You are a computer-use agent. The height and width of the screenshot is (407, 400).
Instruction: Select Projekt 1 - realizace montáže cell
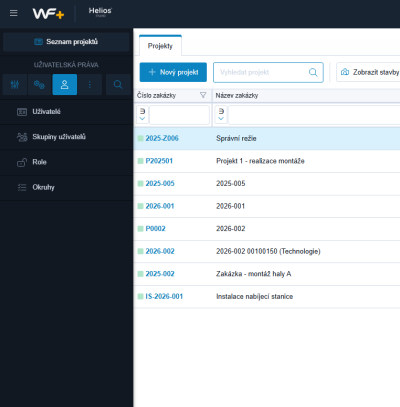point(260,161)
